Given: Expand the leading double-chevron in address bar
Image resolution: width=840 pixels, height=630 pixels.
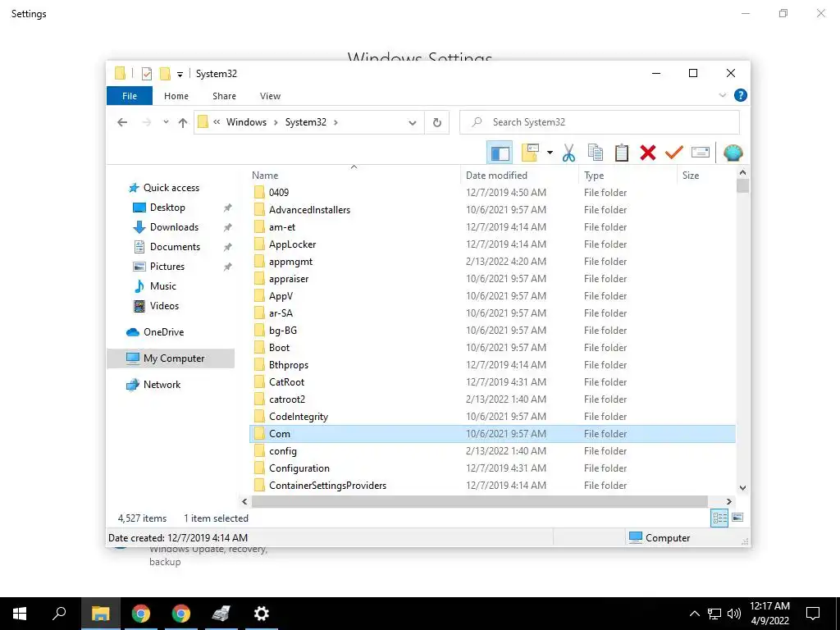Looking at the screenshot, I should (x=217, y=122).
